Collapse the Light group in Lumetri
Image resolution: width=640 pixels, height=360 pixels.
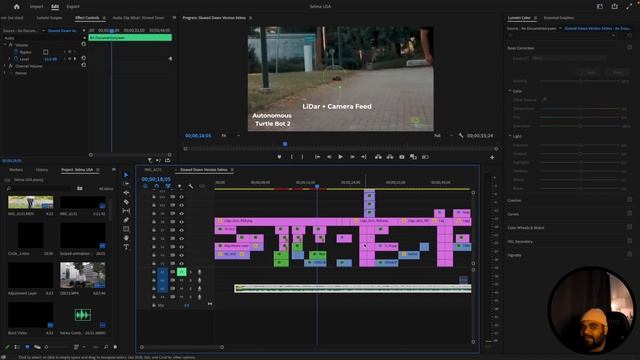510,136
